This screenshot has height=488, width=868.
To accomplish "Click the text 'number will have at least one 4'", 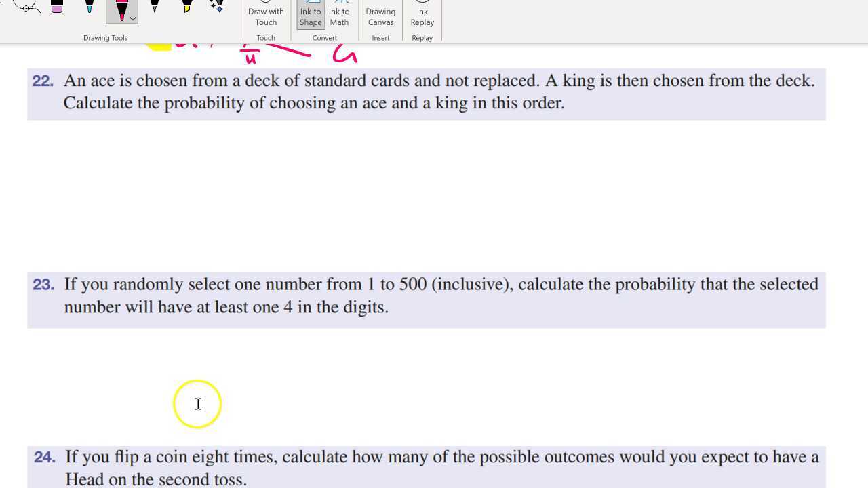I will 178,307.
